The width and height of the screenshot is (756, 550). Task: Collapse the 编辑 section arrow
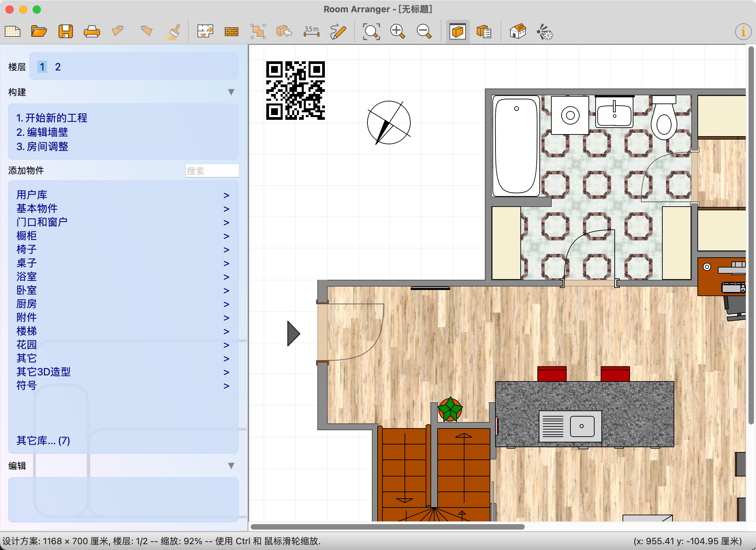coord(231,466)
